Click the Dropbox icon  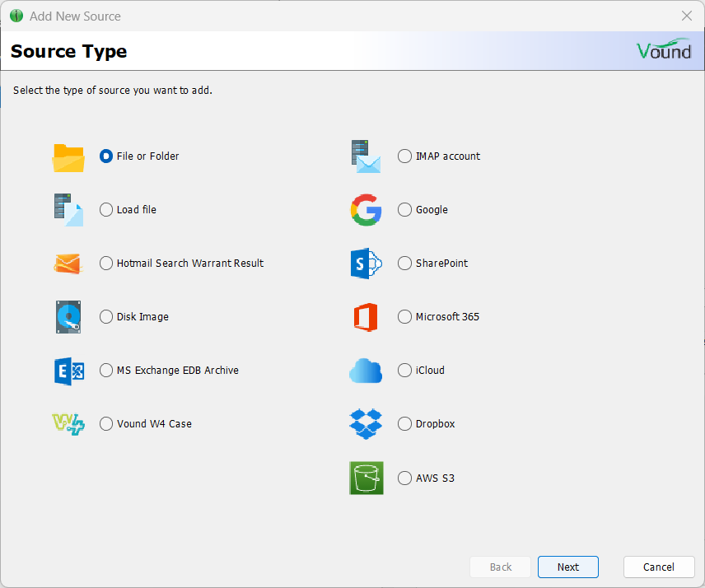point(366,423)
